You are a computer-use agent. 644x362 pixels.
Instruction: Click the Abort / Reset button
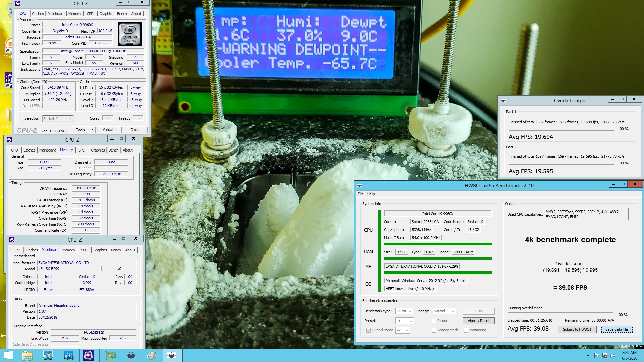tap(479, 321)
